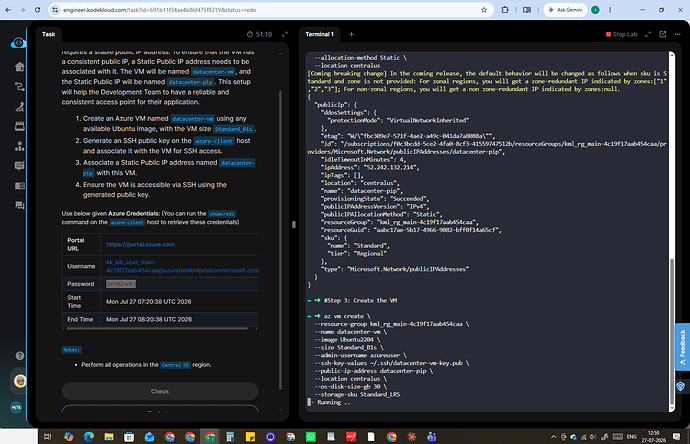This screenshot has height=444, width=690.
Task: Click the help question mark icon
Action: tap(19, 356)
